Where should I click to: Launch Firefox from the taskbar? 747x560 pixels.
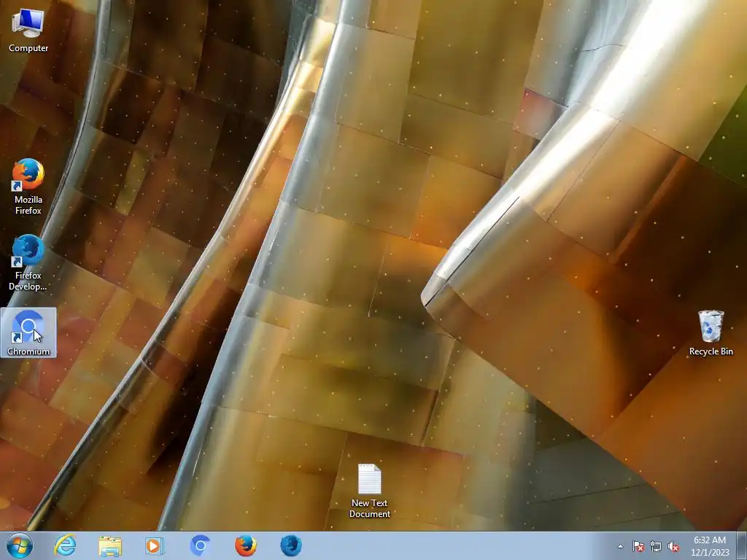246,545
